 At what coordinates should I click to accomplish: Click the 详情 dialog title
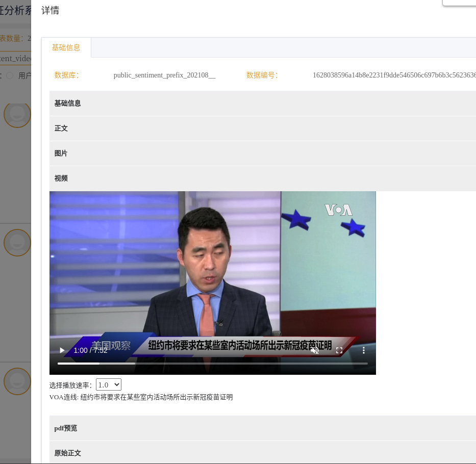click(51, 10)
